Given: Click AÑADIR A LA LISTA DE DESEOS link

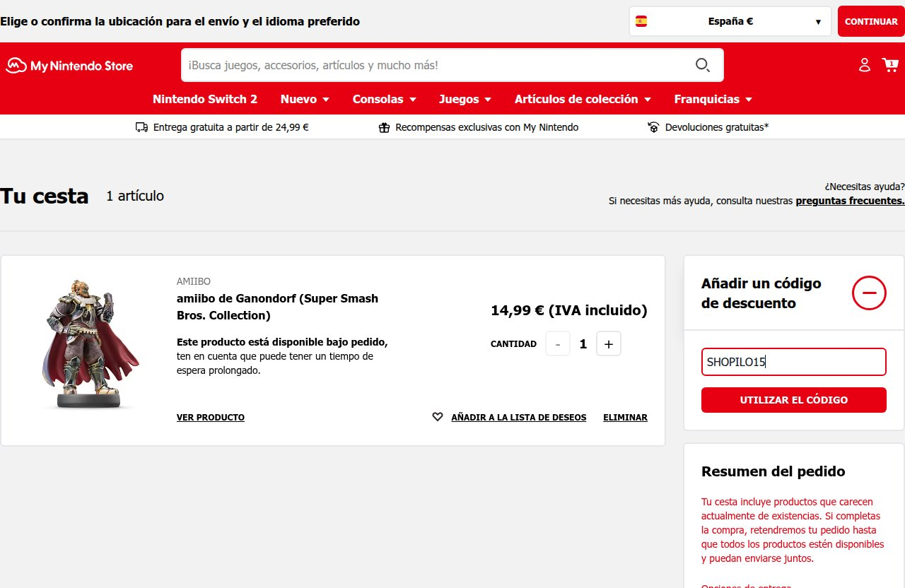Looking at the screenshot, I should pos(519,418).
